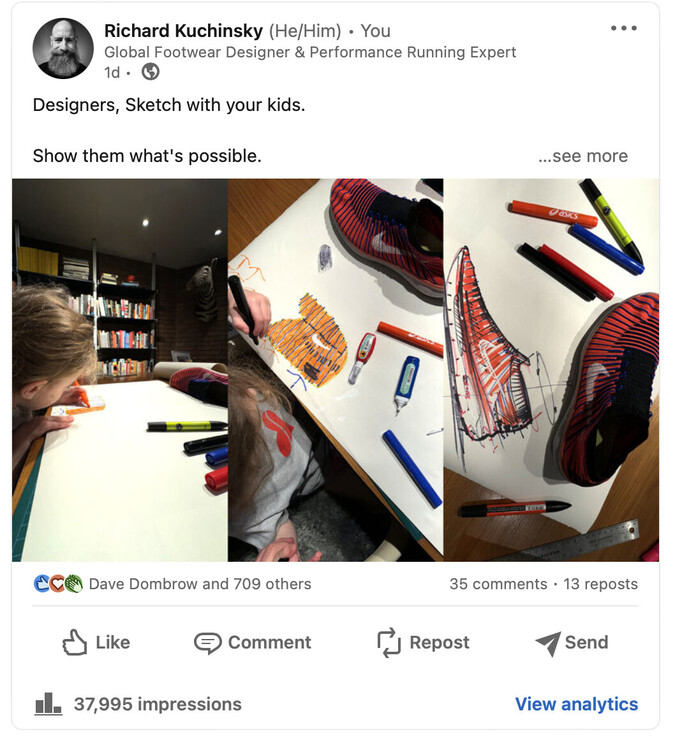675x741 pixels.
Task: Open the 35 comments list
Action: (x=498, y=584)
